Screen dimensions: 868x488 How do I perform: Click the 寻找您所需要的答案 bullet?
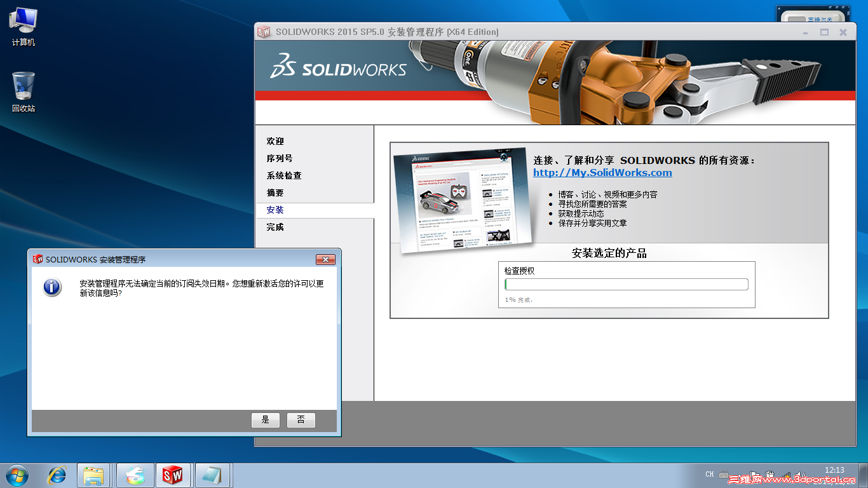click(x=592, y=204)
